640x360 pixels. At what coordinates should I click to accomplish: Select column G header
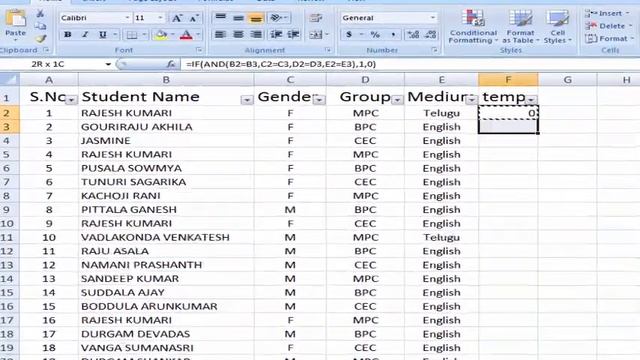567,80
